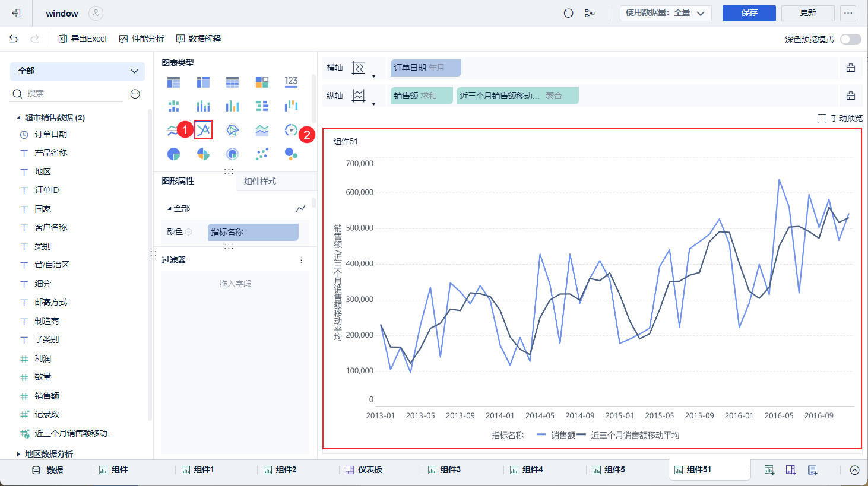The image size is (868, 486).
Task: Select the 123 KPI indicator card icon
Action: 291,81
